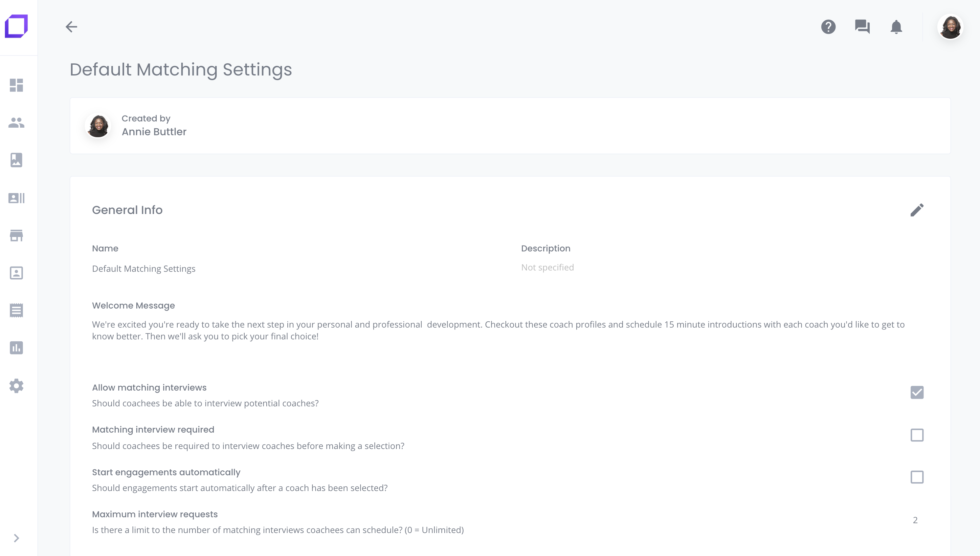
Task: Open the people group icon in sidebar
Action: point(16,122)
